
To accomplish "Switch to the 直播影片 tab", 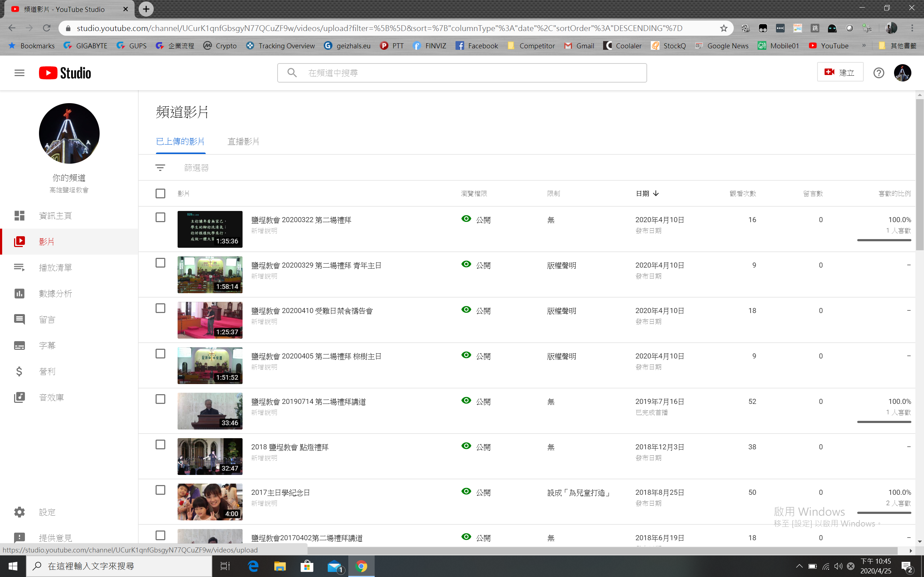I will [x=243, y=142].
